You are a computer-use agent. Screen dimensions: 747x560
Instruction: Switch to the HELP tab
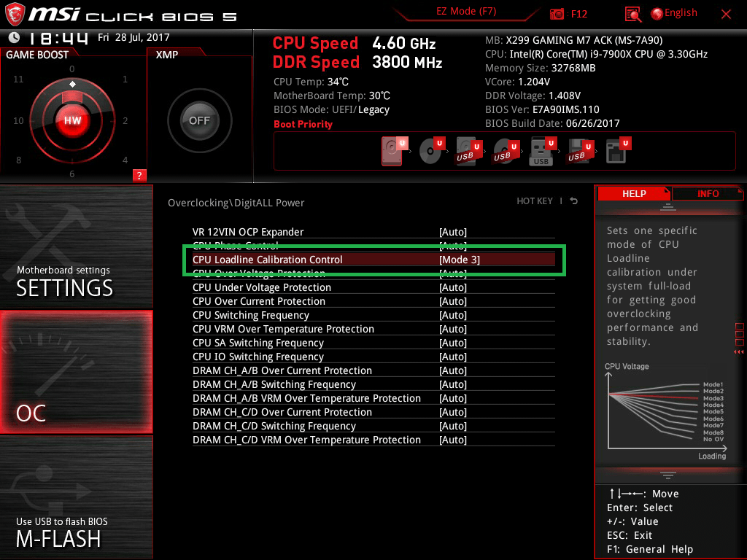coord(634,193)
